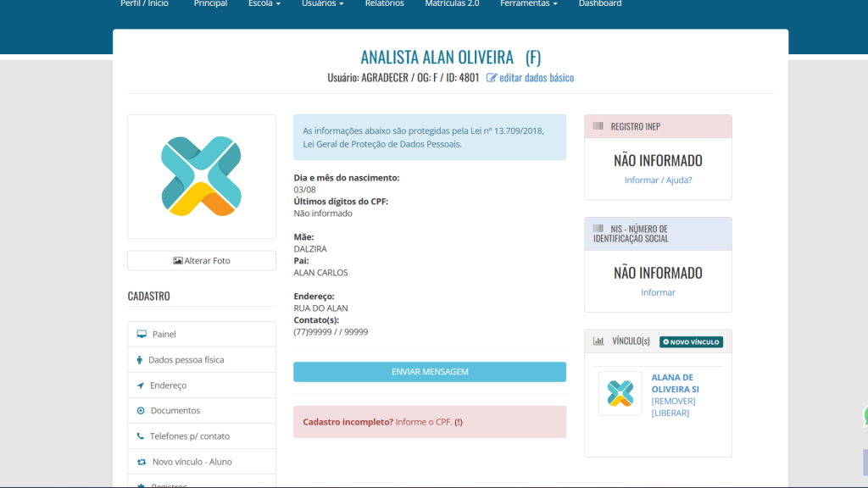The image size is (868, 488).
Task: Open Matrículas 2.0 from the navigation bar
Action: tap(452, 4)
